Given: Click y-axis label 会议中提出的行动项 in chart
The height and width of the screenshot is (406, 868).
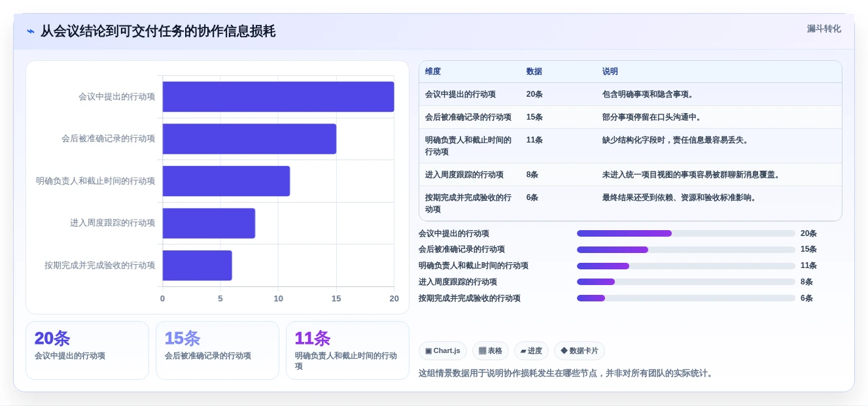Looking at the screenshot, I should [116, 97].
